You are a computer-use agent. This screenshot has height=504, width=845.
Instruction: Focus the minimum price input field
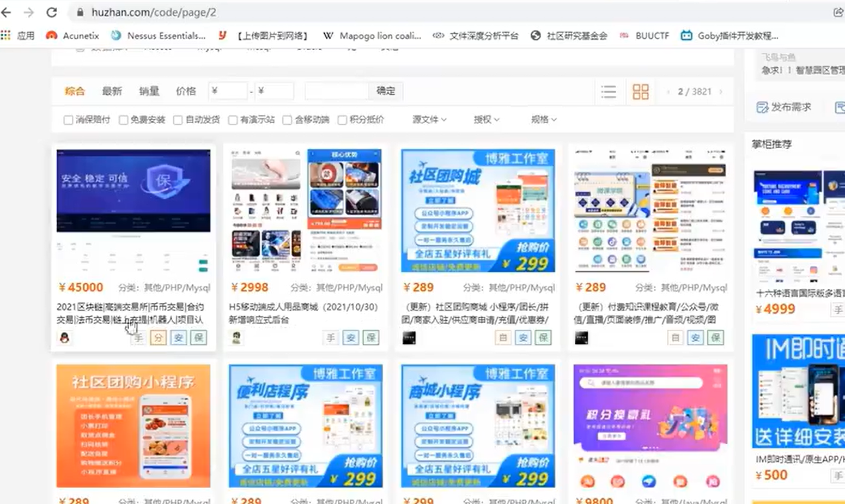[228, 91]
